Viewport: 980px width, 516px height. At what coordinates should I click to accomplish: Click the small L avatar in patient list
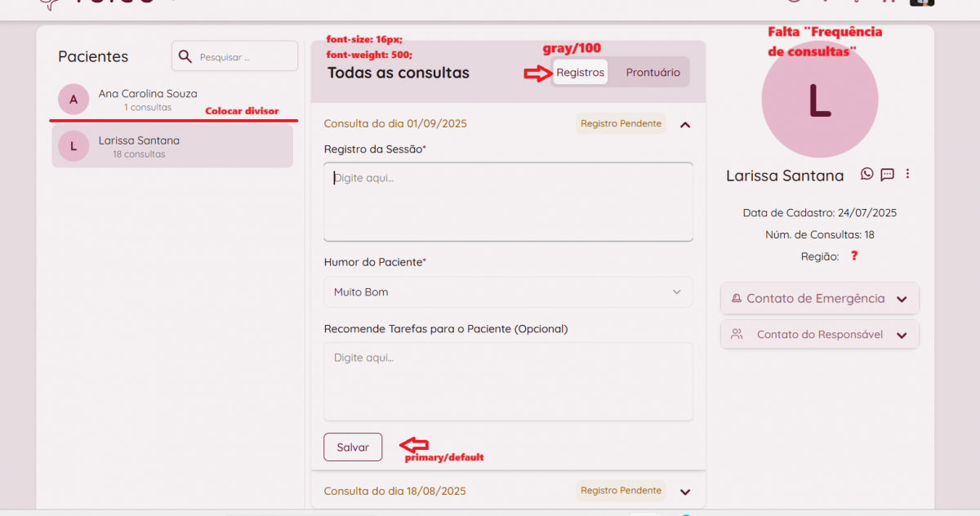tap(73, 146)
